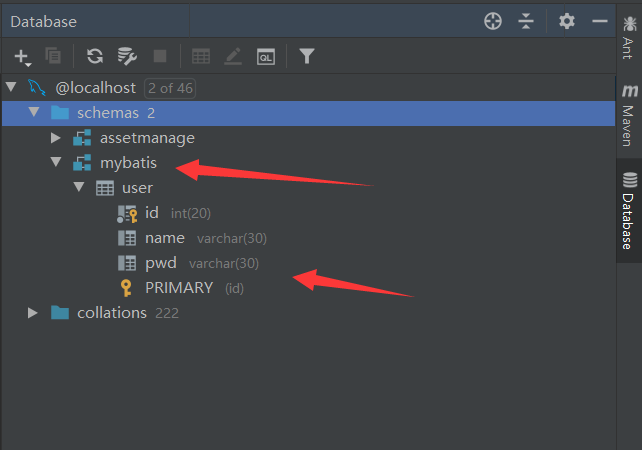This screenshot has height=450, width=642.
Task: Select the id int(20) column text
Action: (x=178, y=213)
